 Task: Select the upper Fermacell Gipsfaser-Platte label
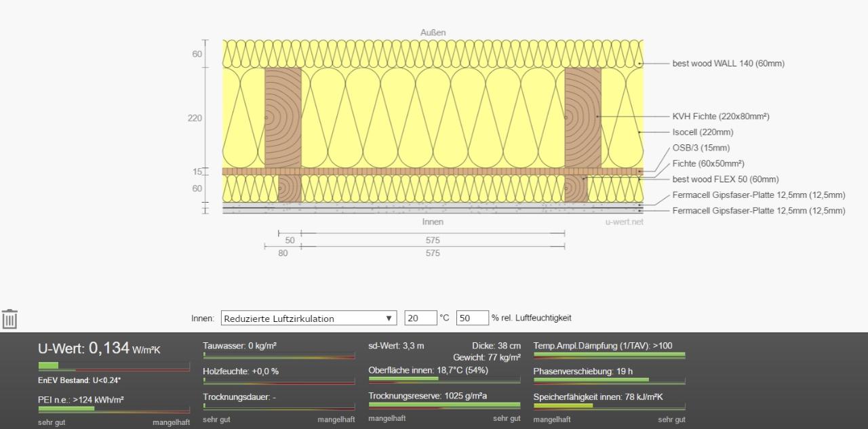tap(759, 195)
